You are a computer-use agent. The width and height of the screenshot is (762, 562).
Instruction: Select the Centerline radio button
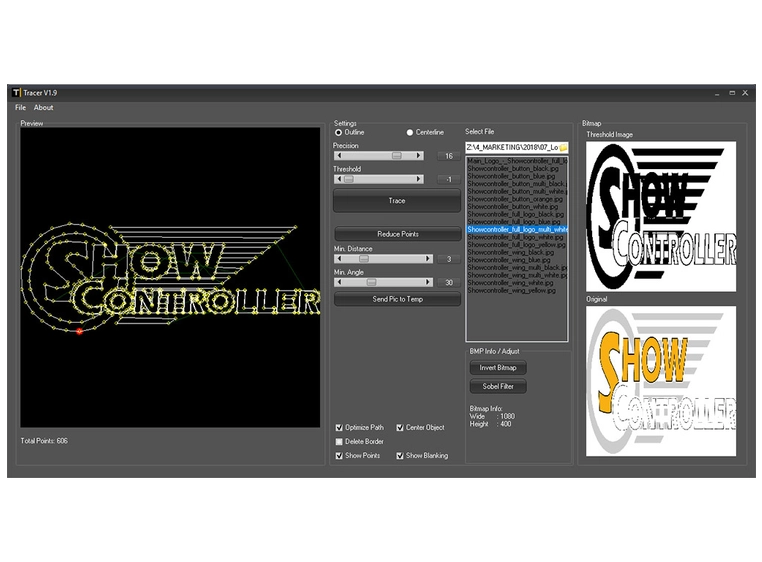pos(410,132)
